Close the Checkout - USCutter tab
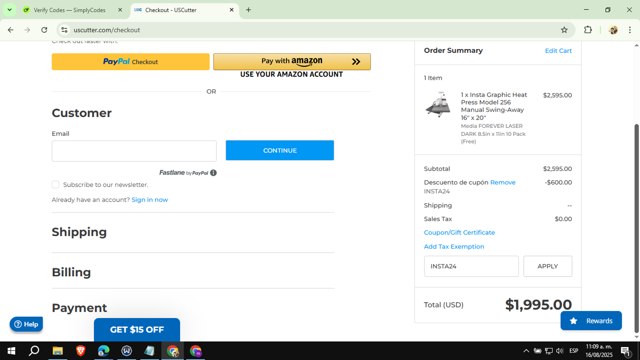Image resolution: width=640 pixels, height=360 pixels. pyautogui.click(x=231, y=10)
